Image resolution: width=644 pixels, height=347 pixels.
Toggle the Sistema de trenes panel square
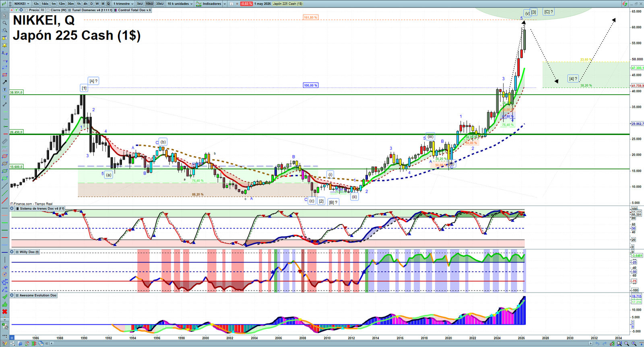tap(17, 209)
